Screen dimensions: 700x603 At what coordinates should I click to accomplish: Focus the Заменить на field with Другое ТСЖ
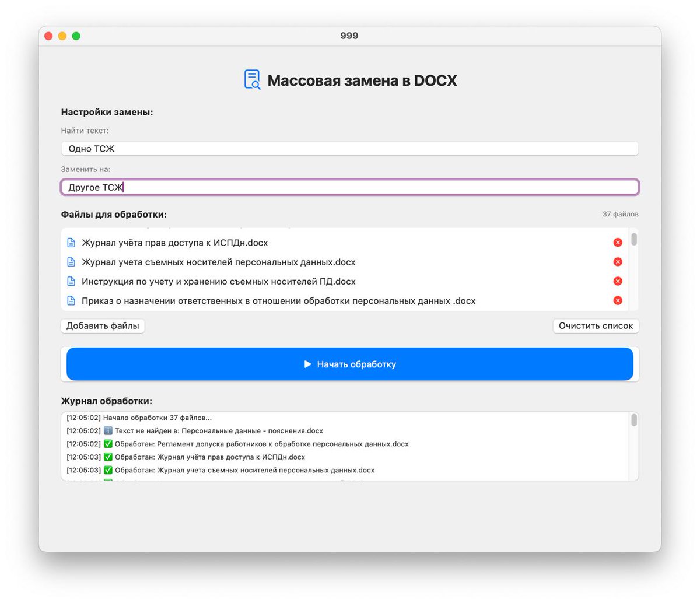point(350,187)
